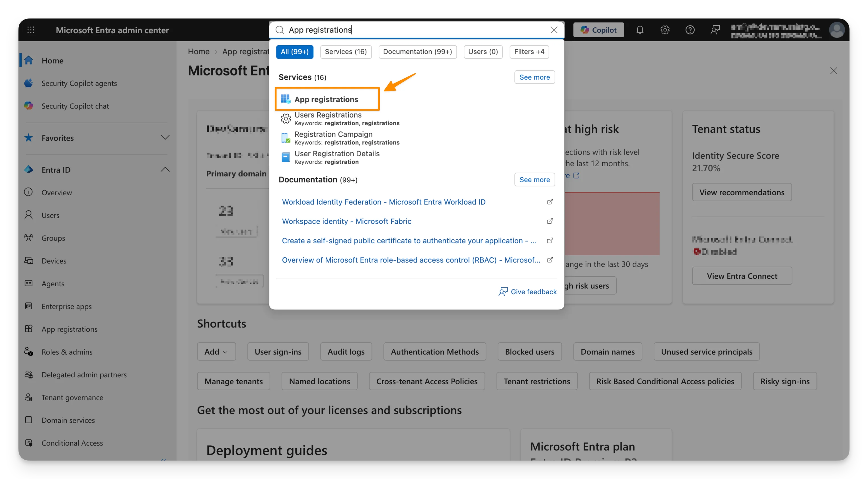The image size is (868, 479).
Task: Clear the search box with the X icon
Action: pyautogui.click(x=554, y=30)
